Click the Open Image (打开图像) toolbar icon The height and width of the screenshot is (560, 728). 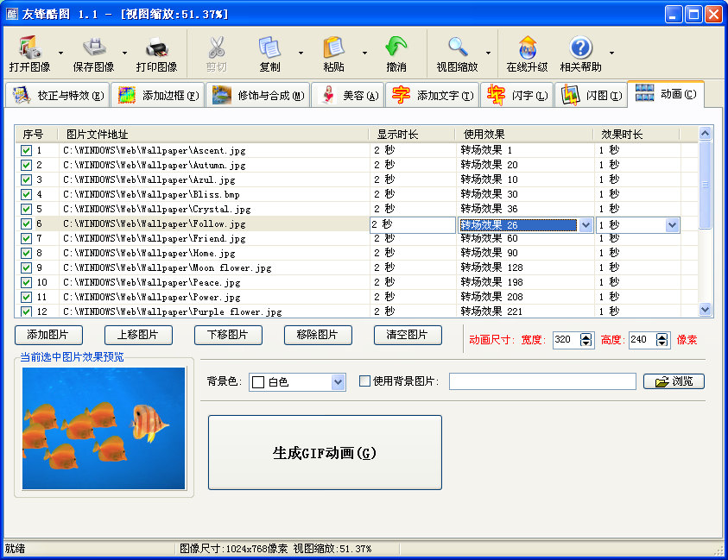(29, 48)
